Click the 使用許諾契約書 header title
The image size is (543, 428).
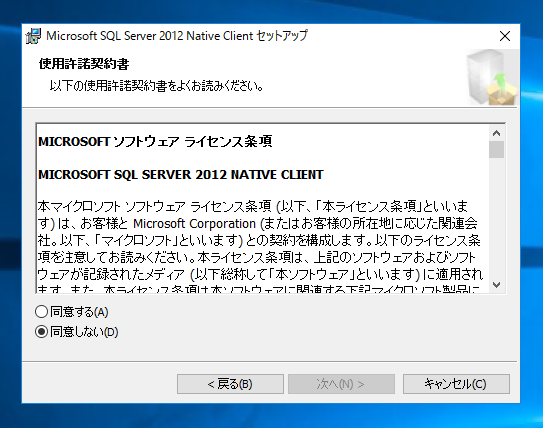[84, 64]
